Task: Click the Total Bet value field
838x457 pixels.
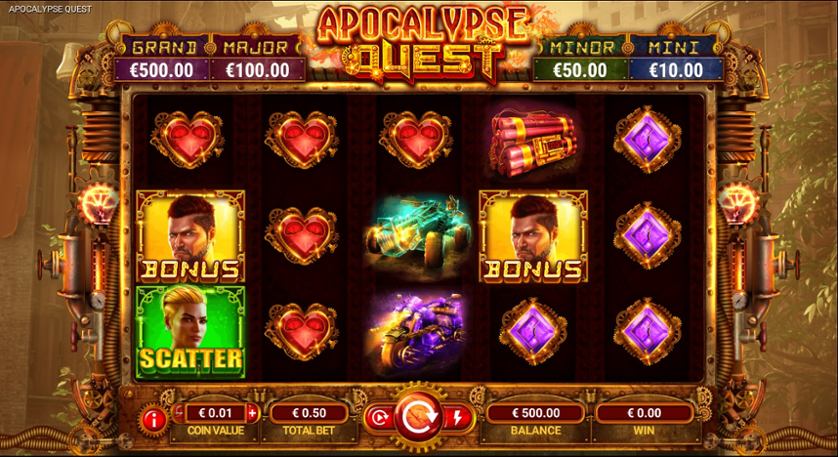Action: click(309, 413)
